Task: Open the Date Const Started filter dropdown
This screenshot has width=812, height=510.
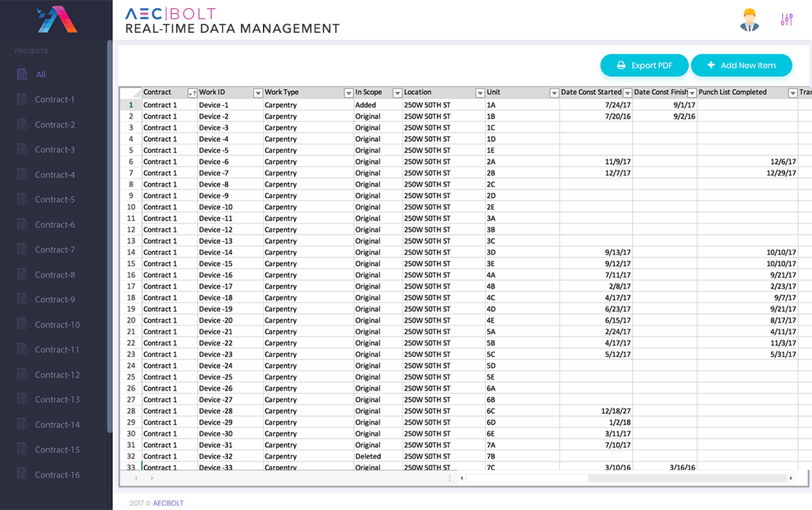Action: [x=627, y=93]
